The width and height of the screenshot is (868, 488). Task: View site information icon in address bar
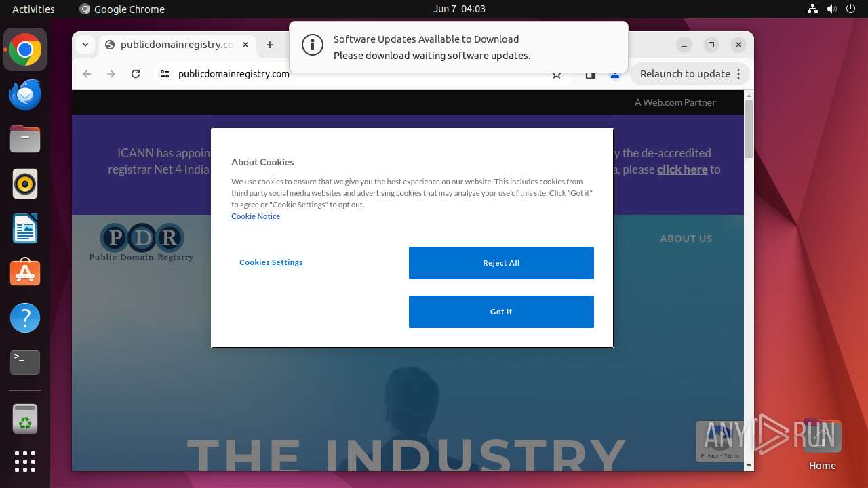(x=165, y=74)
